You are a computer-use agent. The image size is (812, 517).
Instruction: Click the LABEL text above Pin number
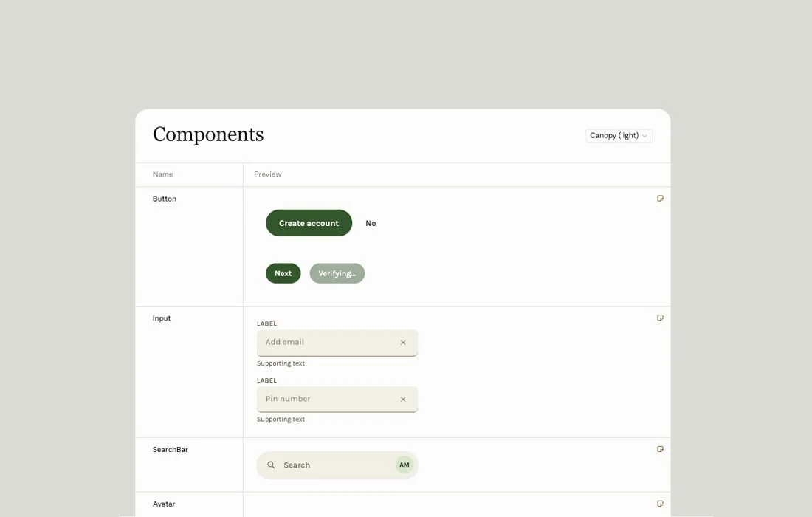(266, 380)
